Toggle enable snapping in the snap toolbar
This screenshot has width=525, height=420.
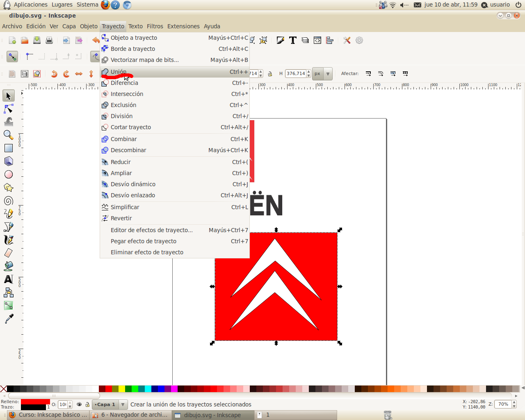[x=12, y=56]
